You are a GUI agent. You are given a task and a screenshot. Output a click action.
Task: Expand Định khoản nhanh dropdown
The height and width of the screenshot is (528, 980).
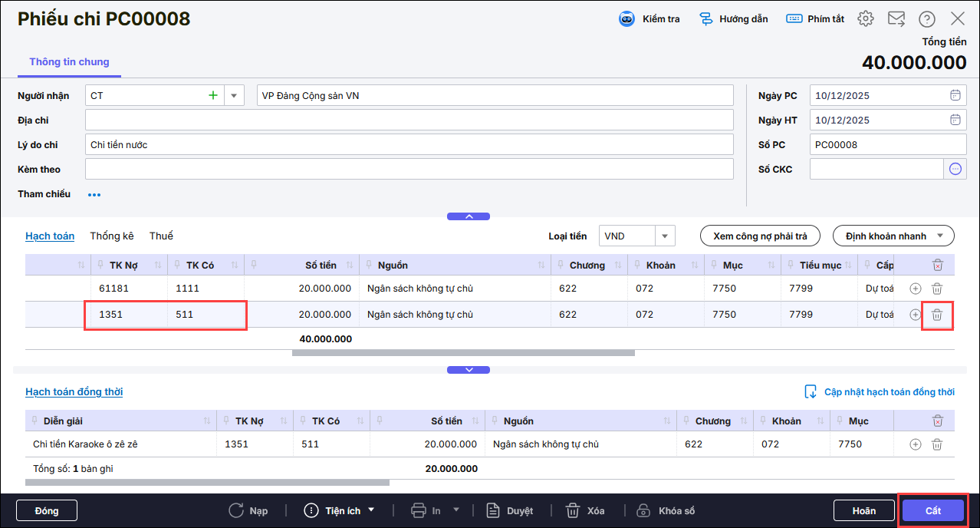pyautogui.click(x=940, y=236)
